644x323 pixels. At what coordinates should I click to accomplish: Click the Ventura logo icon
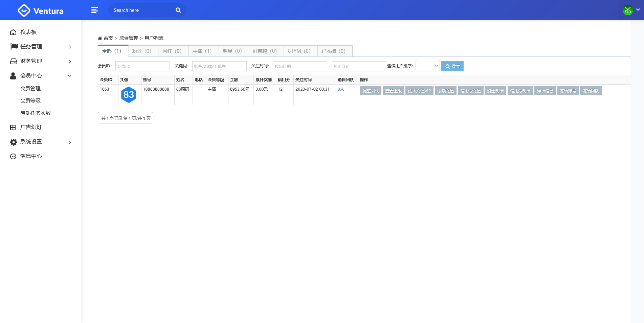(x=24, y=10)
